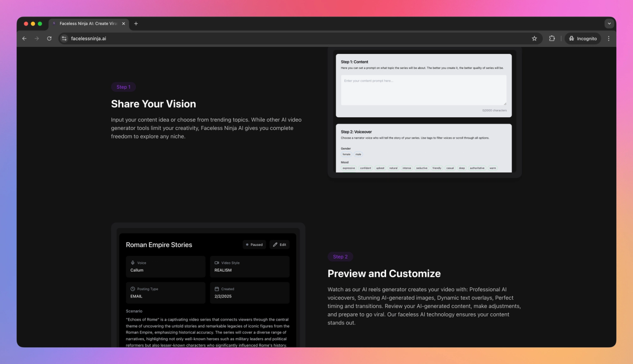
Task: Expand the tab search dropdown arrow
Action: (609, 24)
